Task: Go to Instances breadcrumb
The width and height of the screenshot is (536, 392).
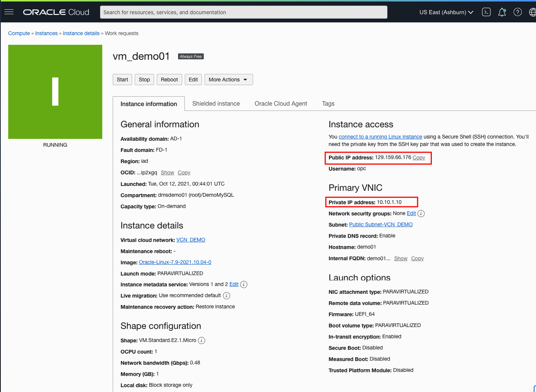Action: pos(46,33)
